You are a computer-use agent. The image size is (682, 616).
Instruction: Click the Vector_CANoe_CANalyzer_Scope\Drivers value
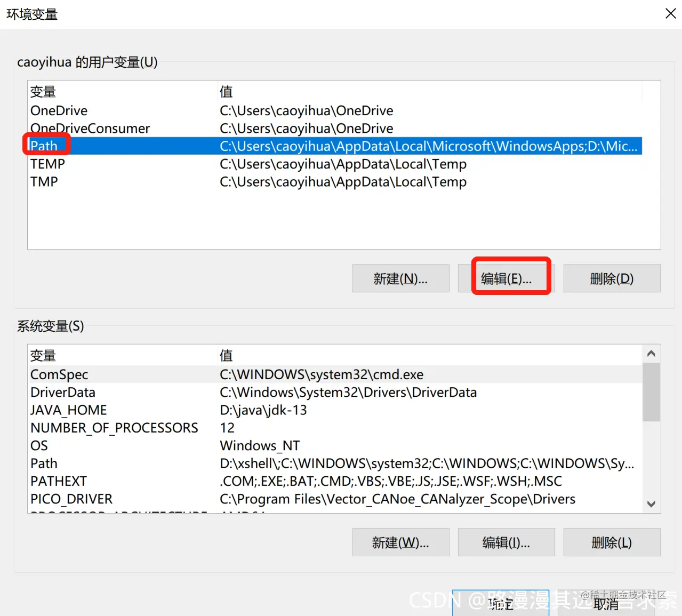pyautogui.click(x=398, y=499)
